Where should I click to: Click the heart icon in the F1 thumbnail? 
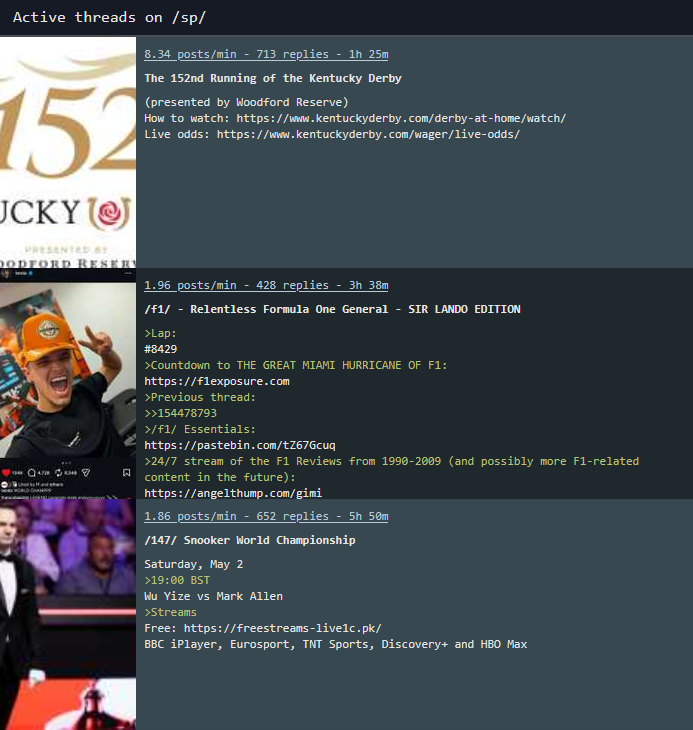[6, 473]
